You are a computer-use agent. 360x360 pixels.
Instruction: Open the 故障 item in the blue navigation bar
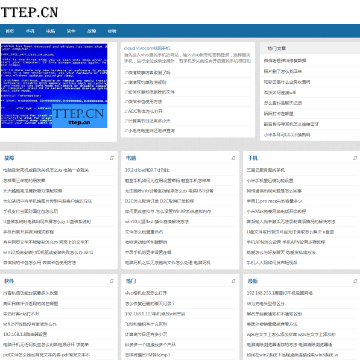point(91,31)
